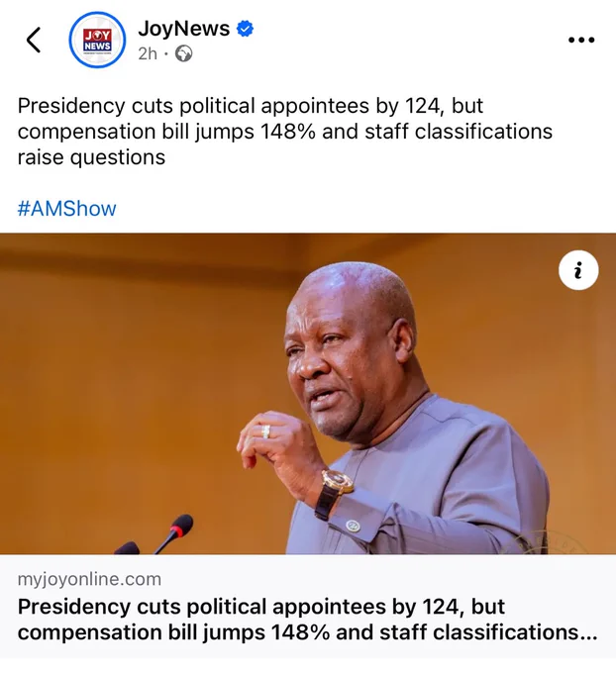Tap the globe public audience icon
The image size is (616, 673).
(184, 53)
